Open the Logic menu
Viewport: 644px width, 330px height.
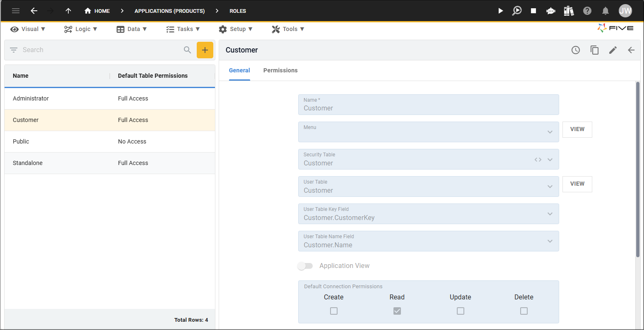(x=81, y=29)
